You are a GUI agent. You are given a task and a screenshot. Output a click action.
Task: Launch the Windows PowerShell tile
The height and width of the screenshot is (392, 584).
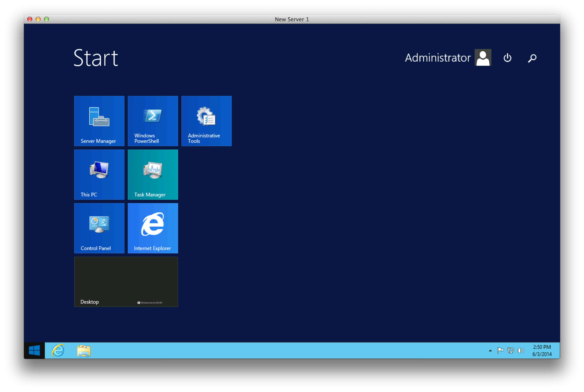pyautogui.click(x=153, y=121)
